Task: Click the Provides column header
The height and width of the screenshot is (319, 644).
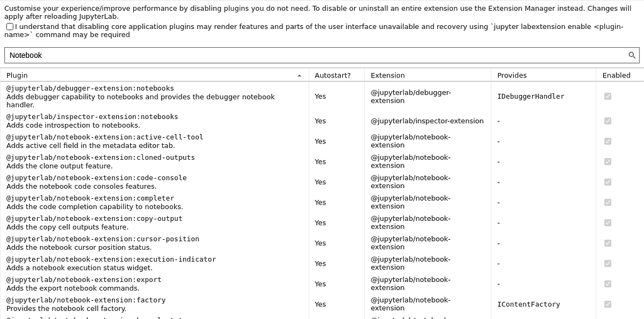Action: click(512, 76)
